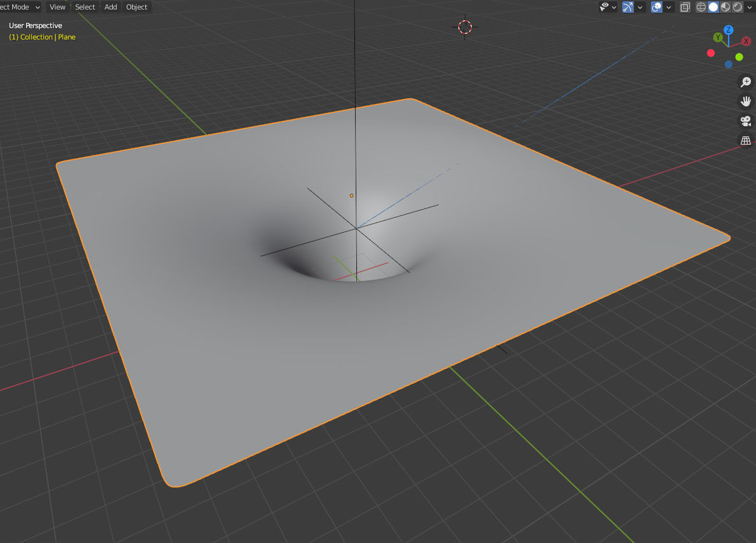Viewport: 756px width, 543px height.
Task: Click the '(1) Collection | Plane' label
Action: click(x=42, y=37)
